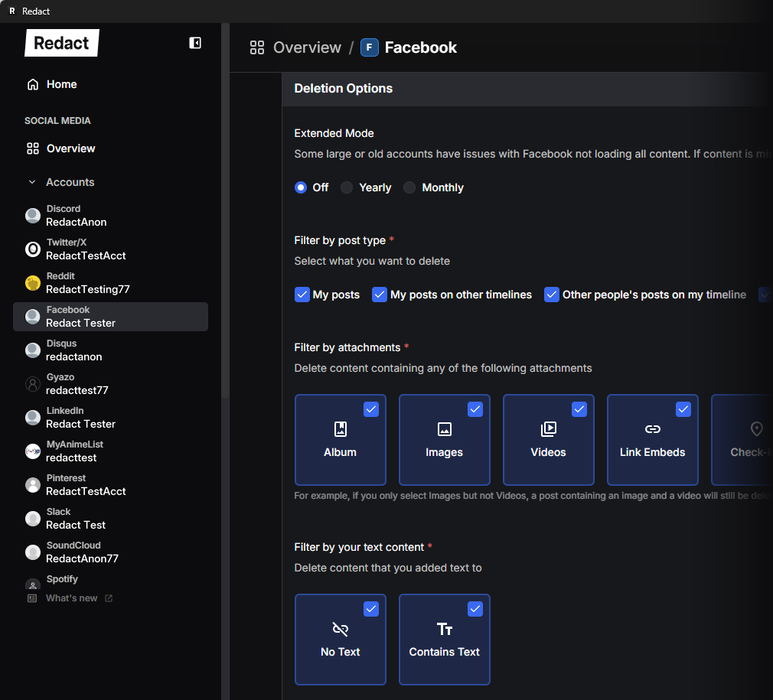Image resolution: width=773 pixels, height=700 pixels.
Task: Toggle Images attachment card
Action: (x=444, y=440)
